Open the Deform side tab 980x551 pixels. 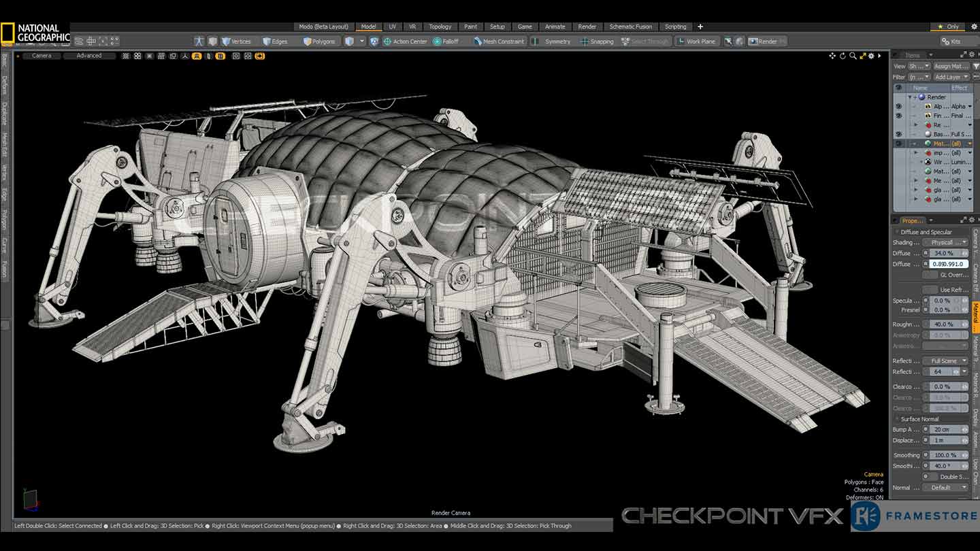pos(4,85)
